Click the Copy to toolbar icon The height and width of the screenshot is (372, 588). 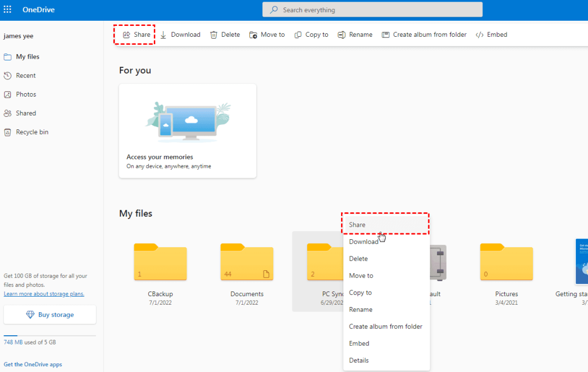click(x=298, y=34)
